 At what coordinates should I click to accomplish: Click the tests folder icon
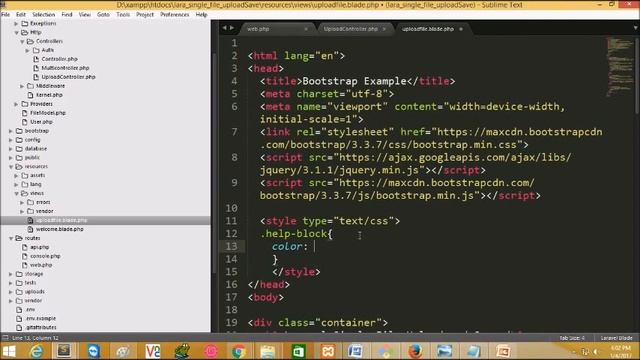pyautogui.click(x=19, y=282)
